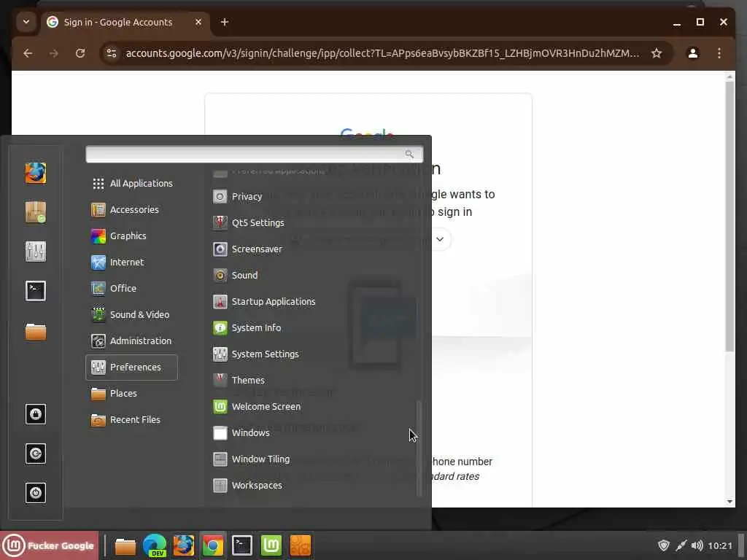Launch Microsoft Edge Dev from the taskbar
The height and width of the screenshot is (560, 747).
click(155, 545)
